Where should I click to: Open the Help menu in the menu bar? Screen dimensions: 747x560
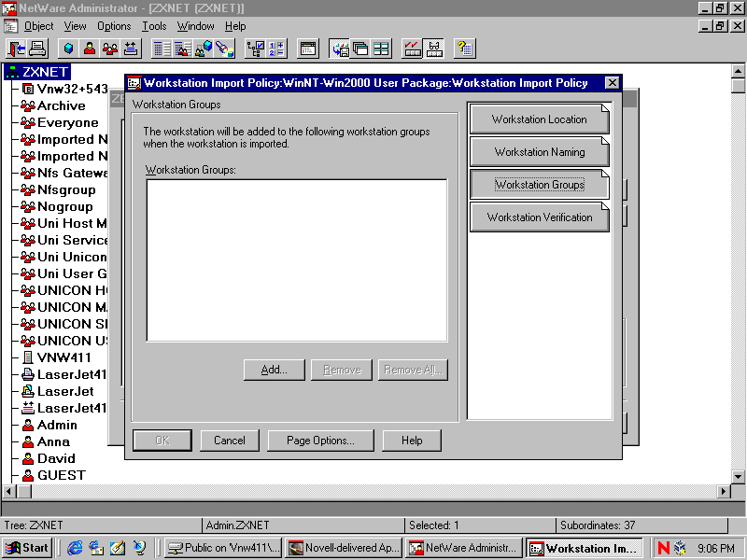[235, 26]
